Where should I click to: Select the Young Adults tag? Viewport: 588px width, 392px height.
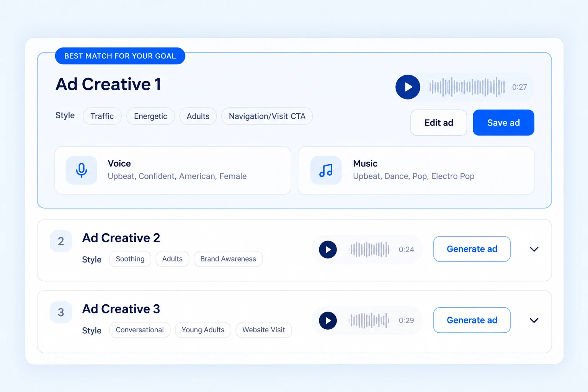point(203,330)
